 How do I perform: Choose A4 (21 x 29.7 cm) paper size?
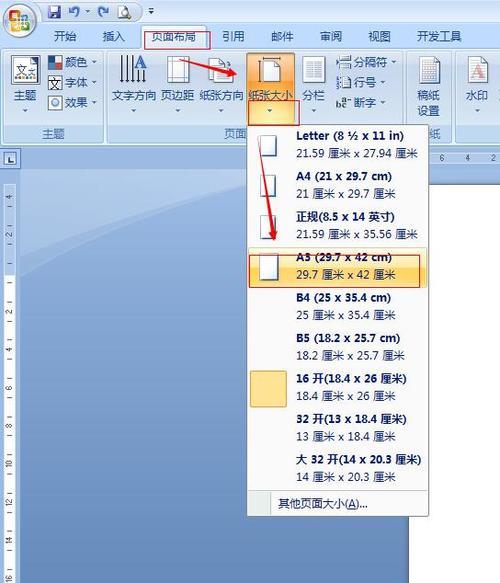(338, 186)
